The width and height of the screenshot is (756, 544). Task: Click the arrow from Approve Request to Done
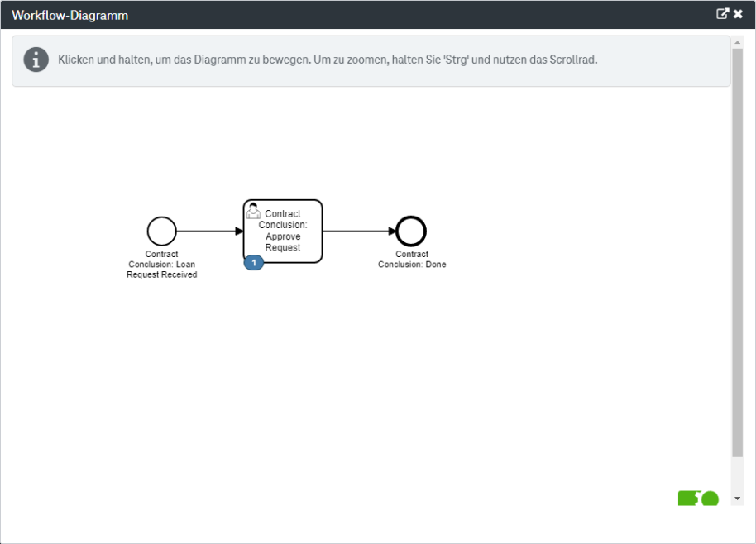359,231
